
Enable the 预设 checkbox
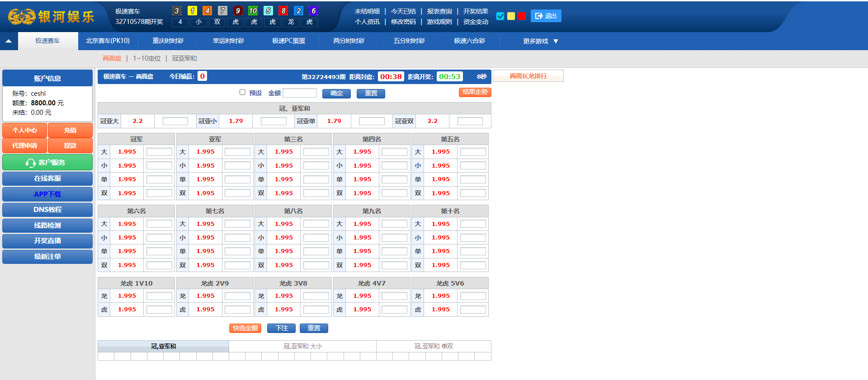[242, 92]
